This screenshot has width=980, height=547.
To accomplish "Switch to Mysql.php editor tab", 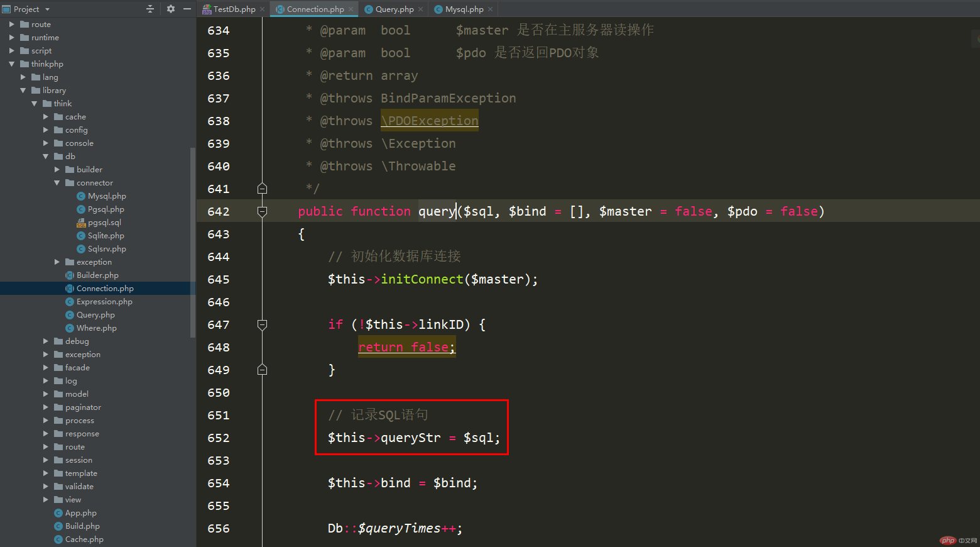I will pos(464,9).
